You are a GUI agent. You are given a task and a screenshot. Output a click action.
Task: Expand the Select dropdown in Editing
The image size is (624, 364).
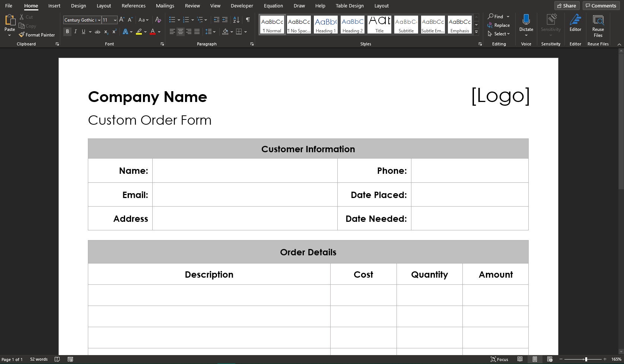(x=499, y=34)
